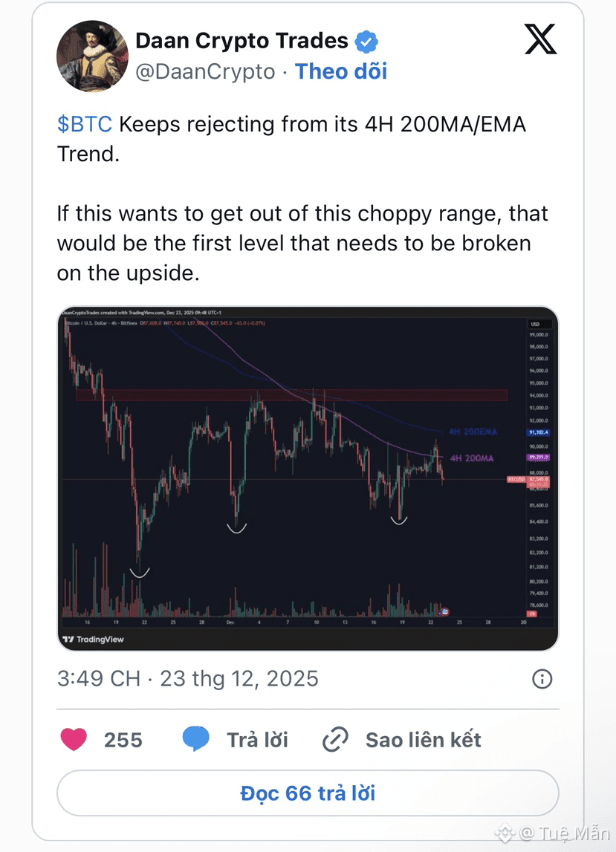
Task: Click the TradingView logo in the chart
Action: (93, 639)
